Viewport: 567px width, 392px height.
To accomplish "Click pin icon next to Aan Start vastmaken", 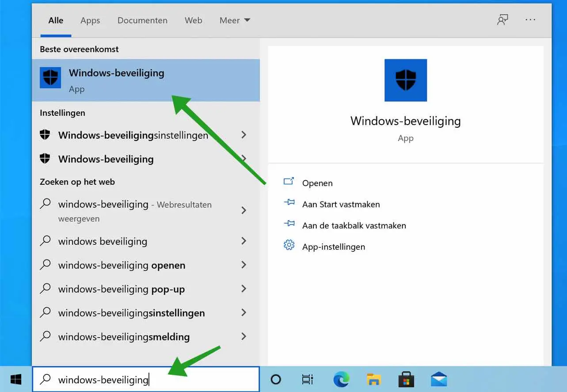I will pyautogui.click(x=289, y=202).
